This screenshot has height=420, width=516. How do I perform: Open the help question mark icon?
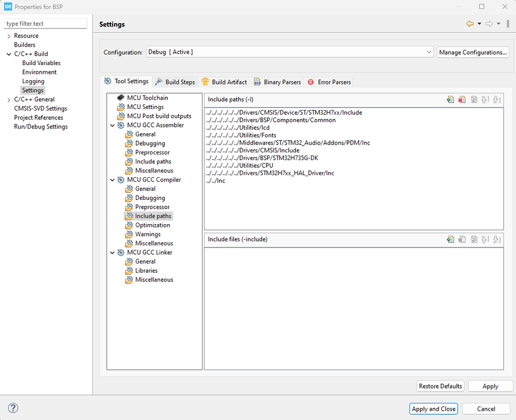pos(13,408)
